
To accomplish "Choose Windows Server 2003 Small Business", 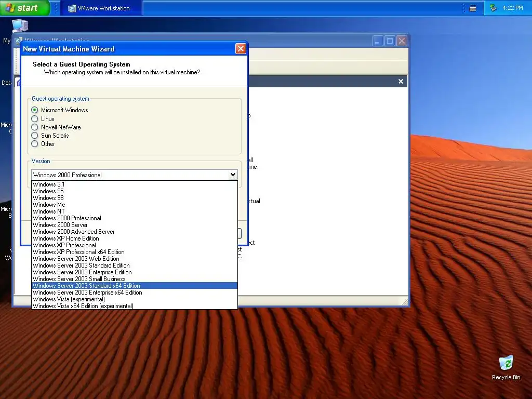I will tap(135, 279).
